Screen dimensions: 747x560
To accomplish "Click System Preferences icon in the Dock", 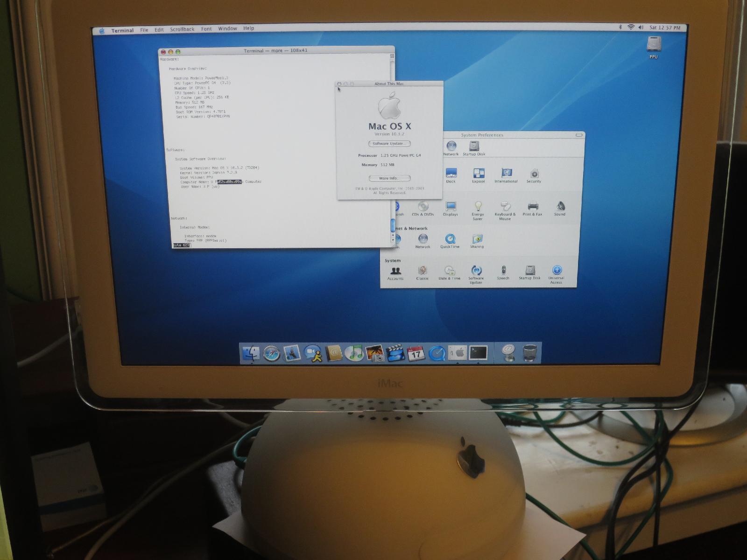I will (458, 353).
